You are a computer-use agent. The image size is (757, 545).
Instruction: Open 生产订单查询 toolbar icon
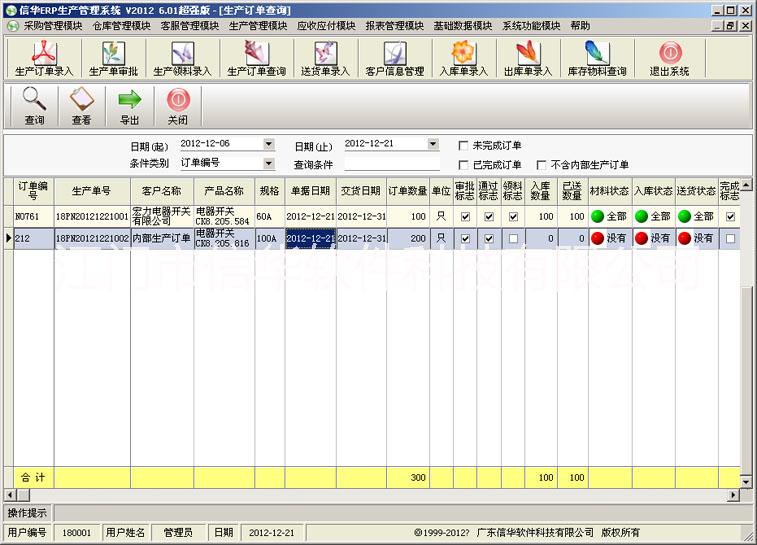click(x=256, y=58)
